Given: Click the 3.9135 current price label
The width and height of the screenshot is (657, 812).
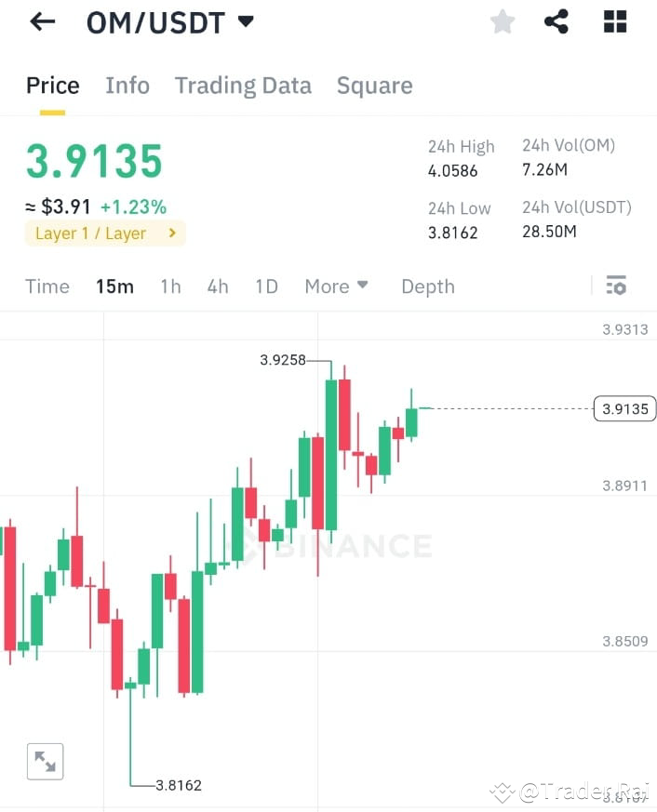Looking at the screenshot, I should tap(623, 408).
